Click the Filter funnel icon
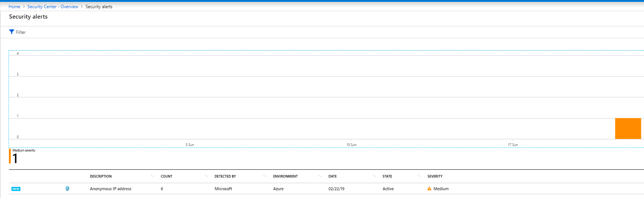 tap(11, 32)
